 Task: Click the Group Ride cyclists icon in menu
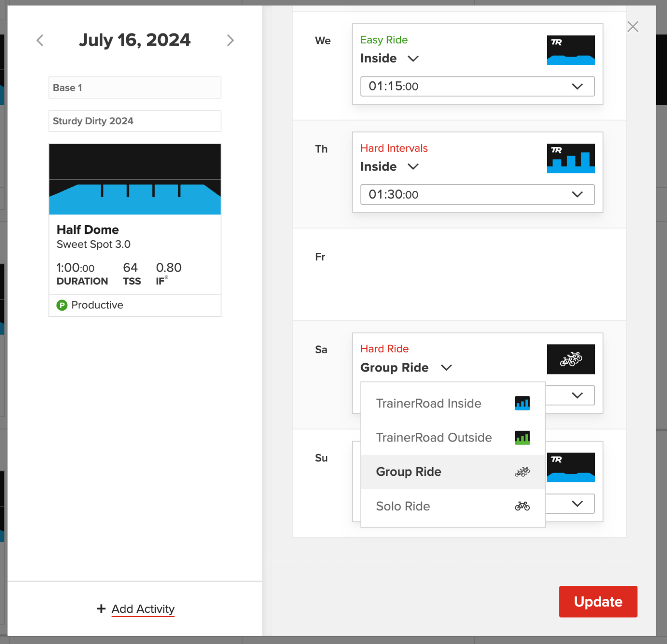coord(522,471)
